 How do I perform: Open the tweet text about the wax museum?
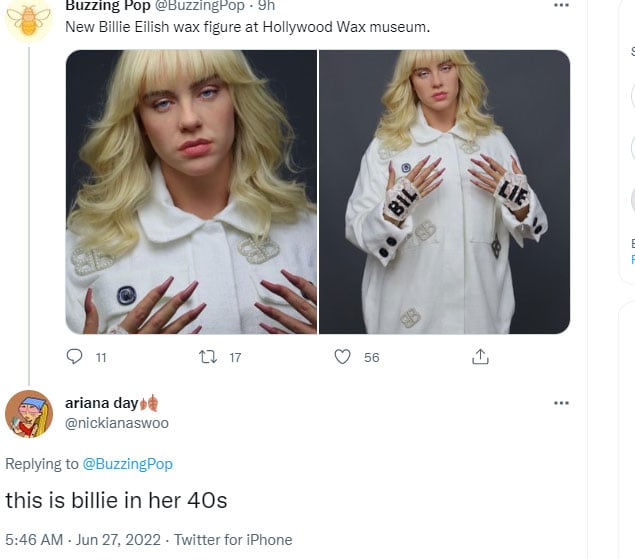tap(247, 26)
